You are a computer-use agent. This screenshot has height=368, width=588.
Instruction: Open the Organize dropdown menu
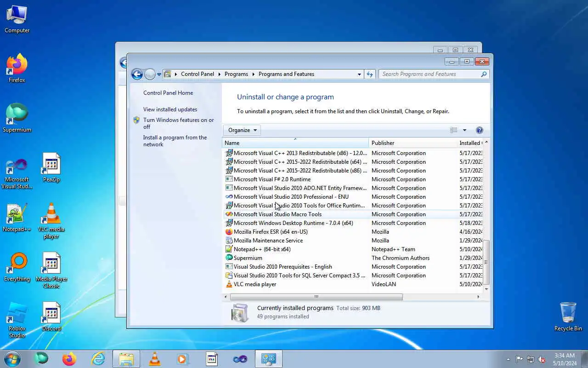[242, 130]
